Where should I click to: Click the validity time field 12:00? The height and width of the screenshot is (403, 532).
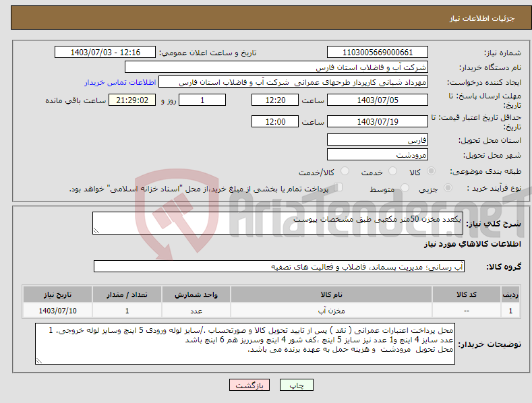275,121
